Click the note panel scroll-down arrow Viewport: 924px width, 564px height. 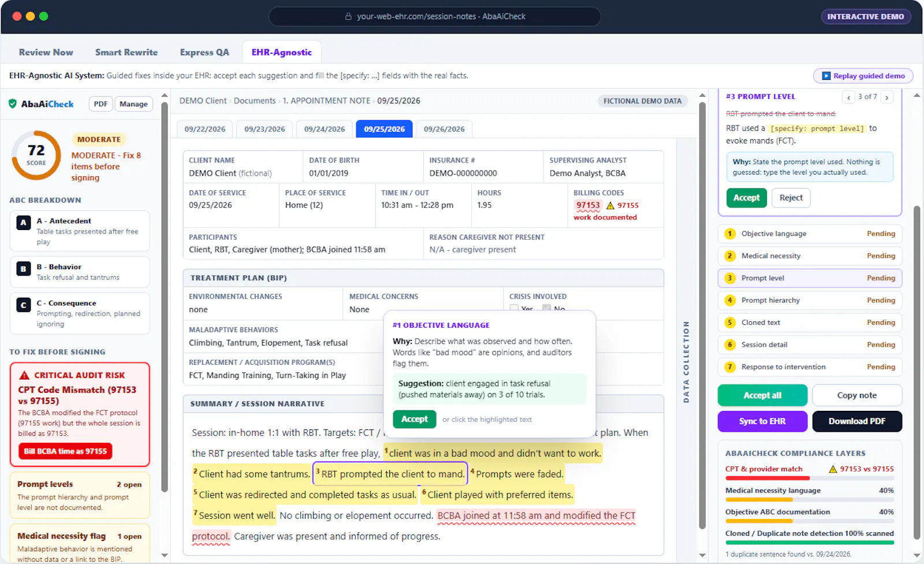pos(702,555)
